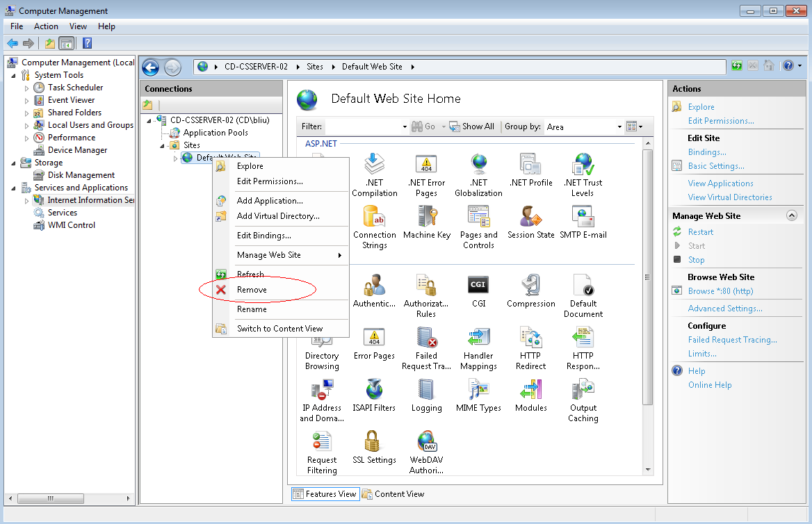This screenshot has height=524, width=812.
Task: Open the ISAPI Filters feature
Action: (374, 395)
